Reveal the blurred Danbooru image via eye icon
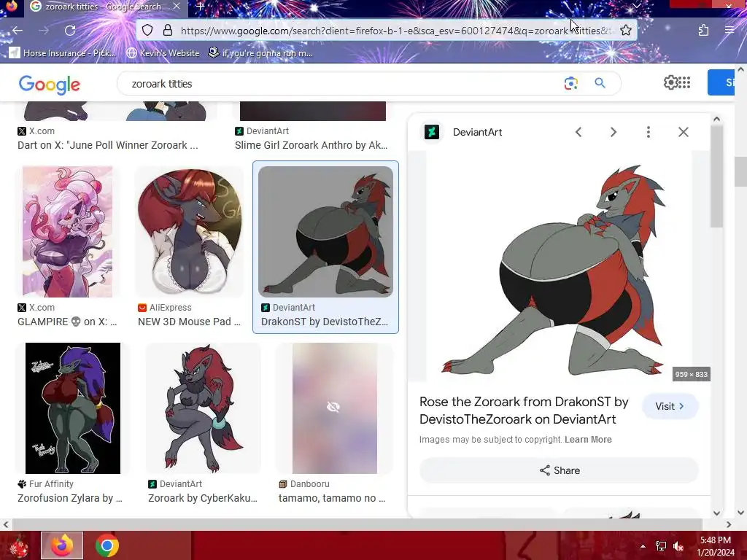The height and width of the screenshot is (560, 747). (x=333, y=407)
